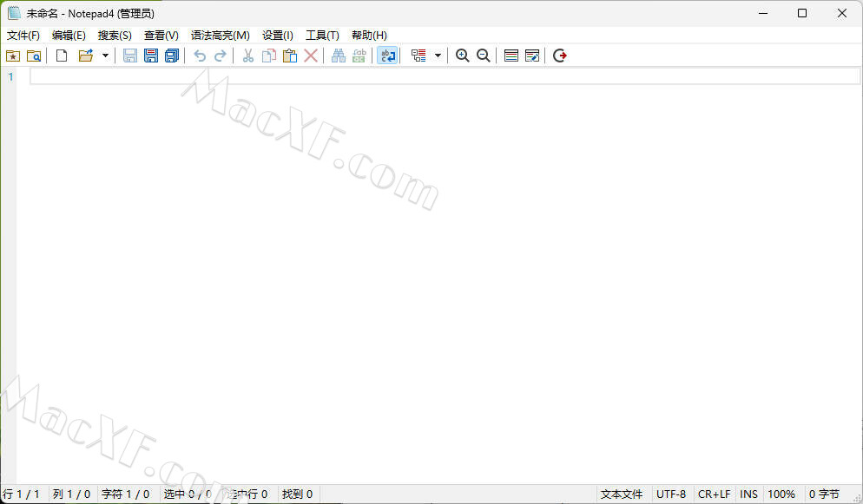Viewport: 863px width, 504px height.
Task: Open the Replace tool icon
Action: coord(359,56)
